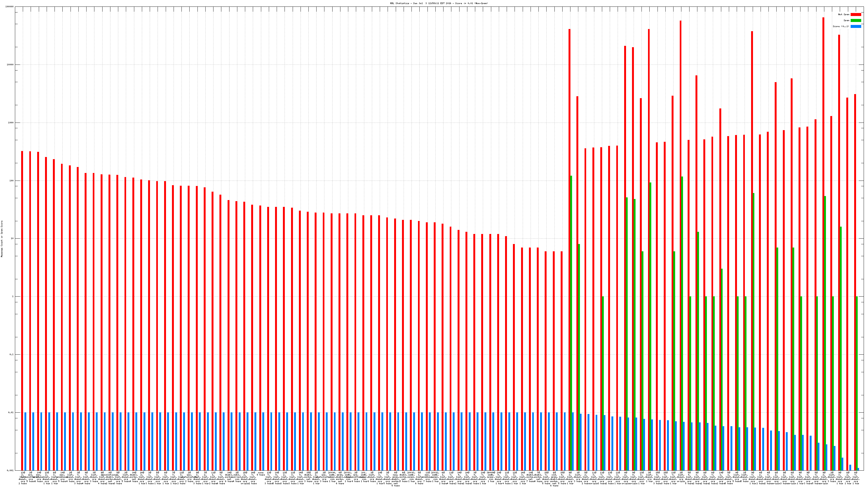Click the 0.01 y-axis tick label
This screenshot has height=488, width=868.
point(11,412)
